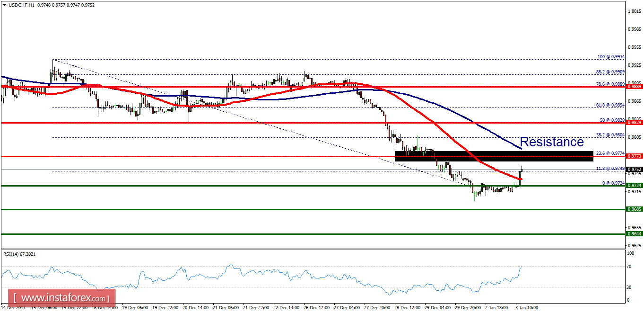Click the red 0.9829 price tag

click(x=634, y=122)
